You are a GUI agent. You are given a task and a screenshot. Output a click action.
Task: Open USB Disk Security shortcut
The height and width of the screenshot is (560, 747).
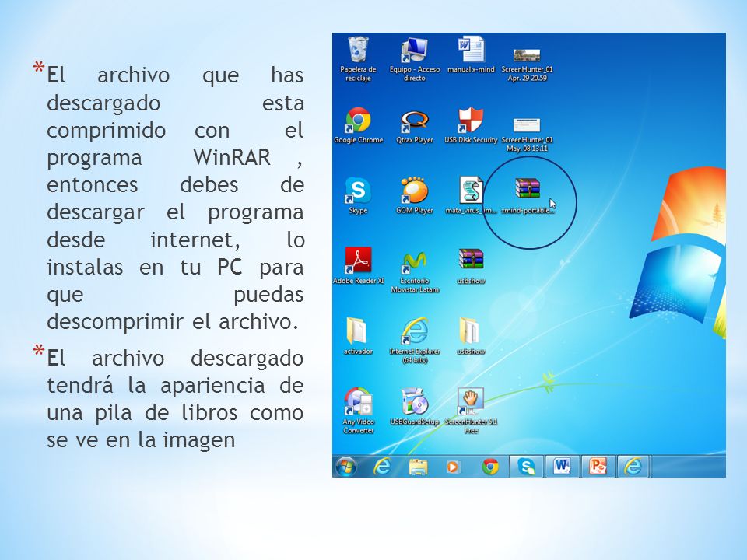471,124
